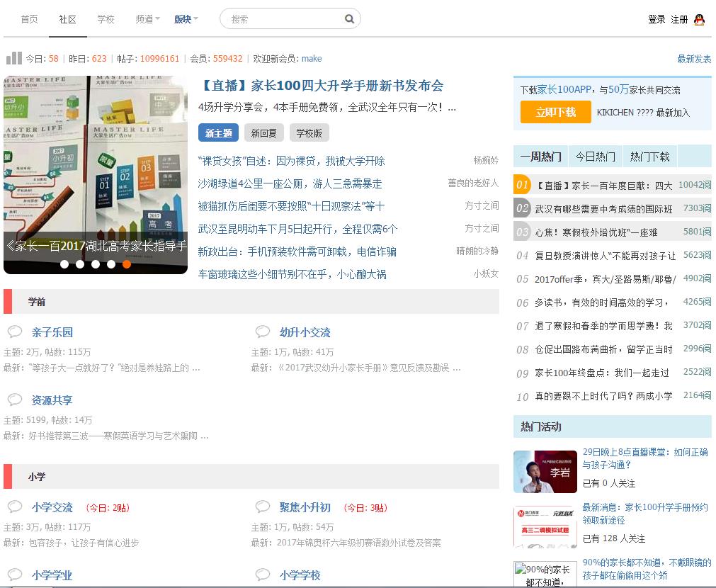Click the statistics bar chart icon
Viewport: 716px width, 588px height.
(x=13, y=58)
